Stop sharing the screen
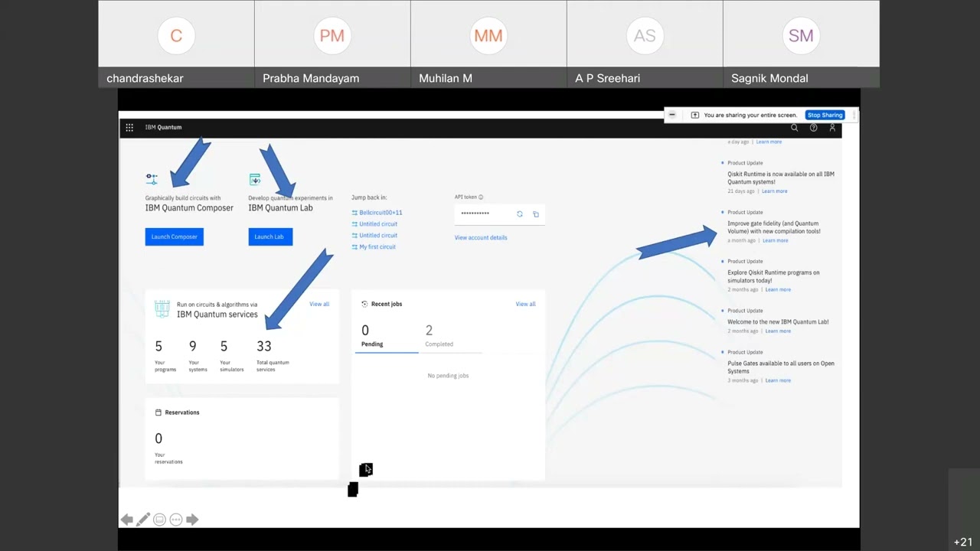This screenshot has height=551, width=980. (825, 115)
